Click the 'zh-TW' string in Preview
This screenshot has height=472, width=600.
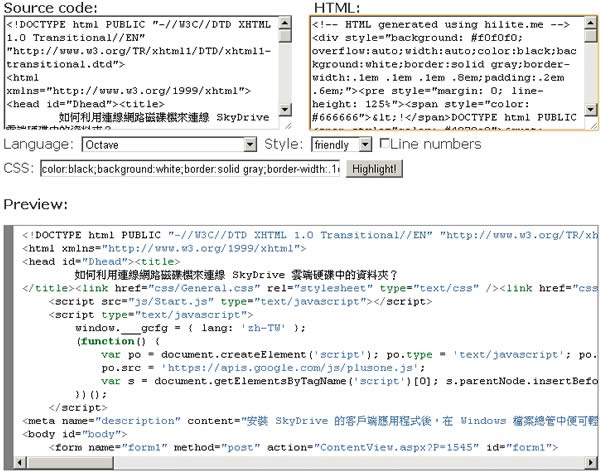coord(263,328)
